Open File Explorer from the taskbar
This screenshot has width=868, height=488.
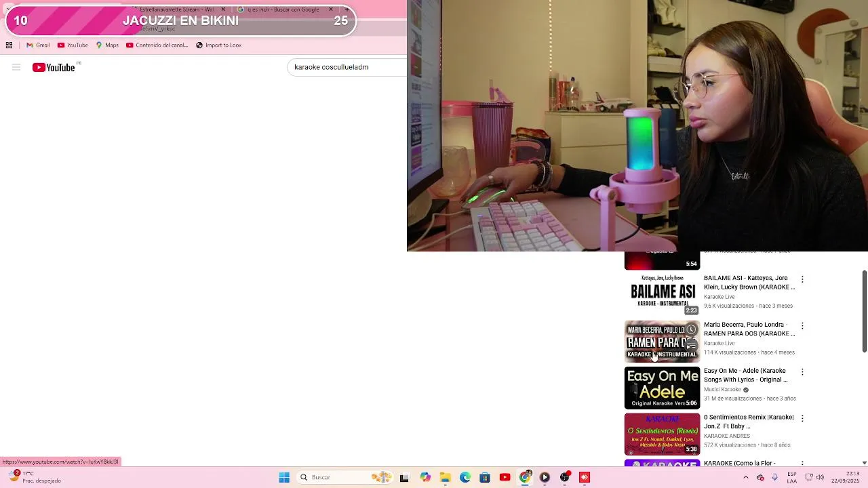[445, 477]
